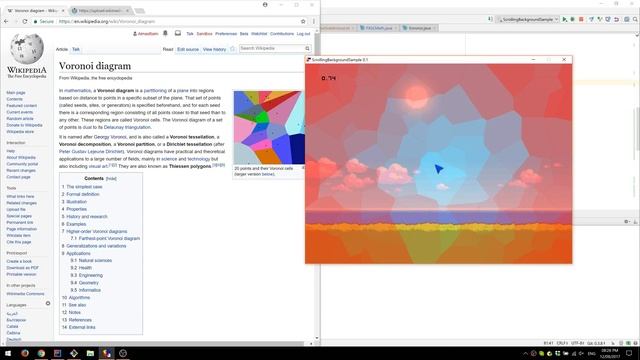Open the article Talk tab

tap(76, 49)
